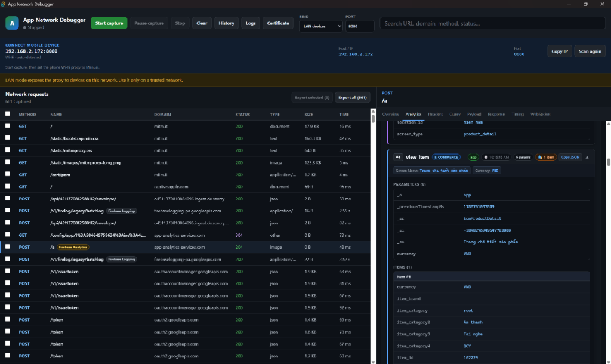Click the Screen Name chip Trang chi tiết sản phẩm

(x=432, y=171)
